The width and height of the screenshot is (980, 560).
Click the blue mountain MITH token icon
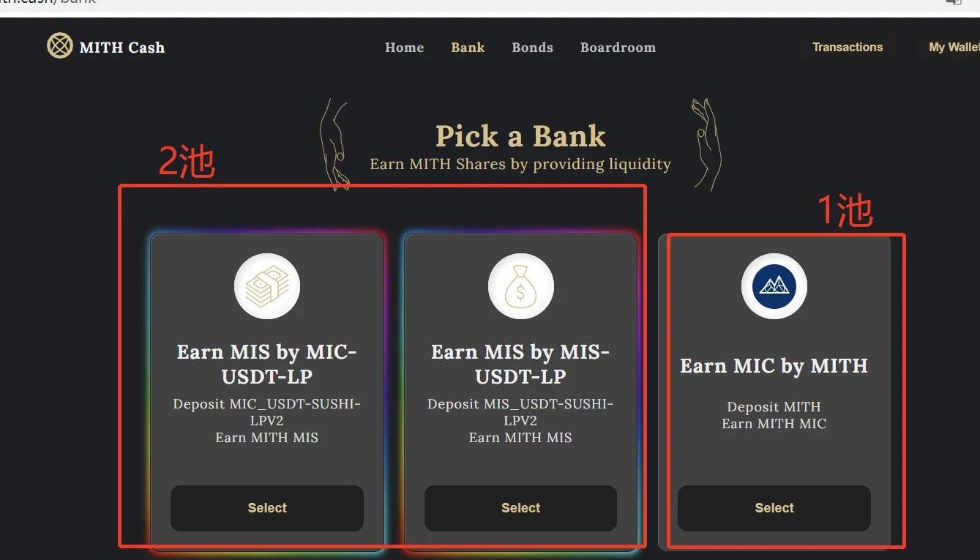tap(774, 287)
